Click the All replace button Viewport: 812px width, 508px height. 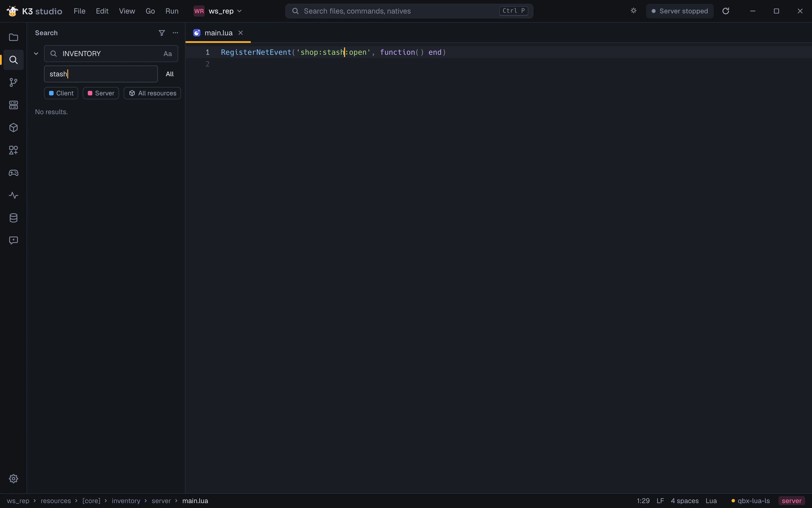click(x=169, y=74)
